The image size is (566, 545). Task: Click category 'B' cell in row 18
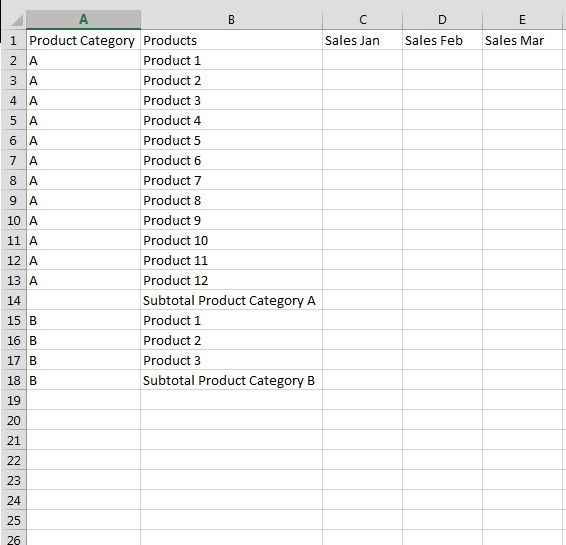point(83,380)
